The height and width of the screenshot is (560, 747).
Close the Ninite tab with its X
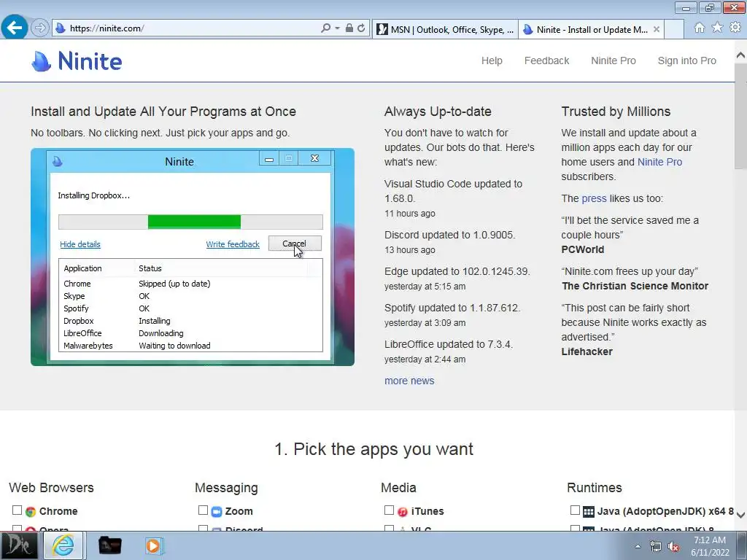tap(657, 29)
